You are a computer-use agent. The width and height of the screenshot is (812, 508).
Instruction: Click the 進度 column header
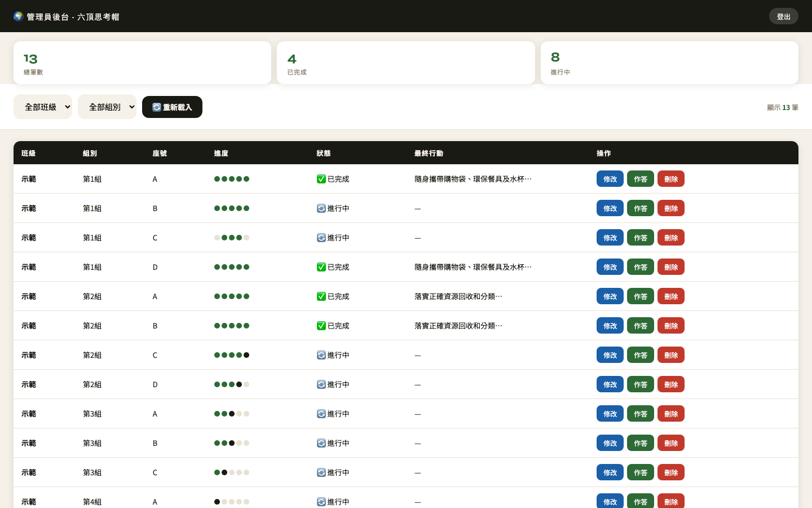click(x=221, y=154)
